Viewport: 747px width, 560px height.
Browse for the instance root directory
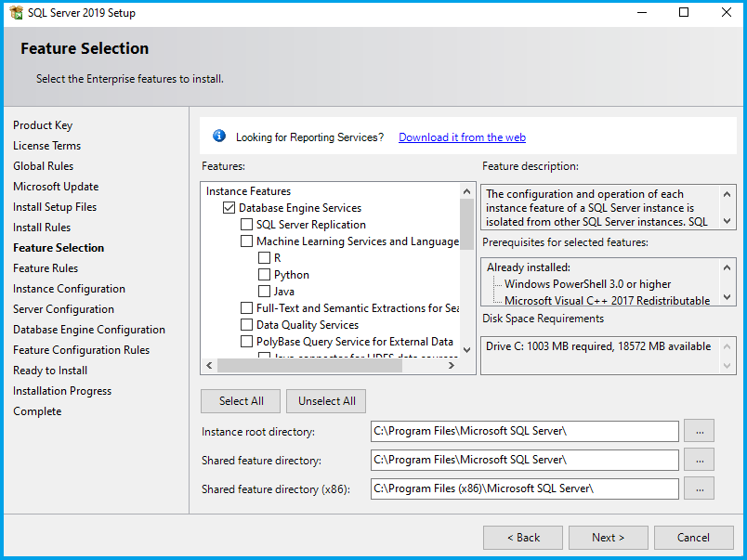[x=699, y=431]
